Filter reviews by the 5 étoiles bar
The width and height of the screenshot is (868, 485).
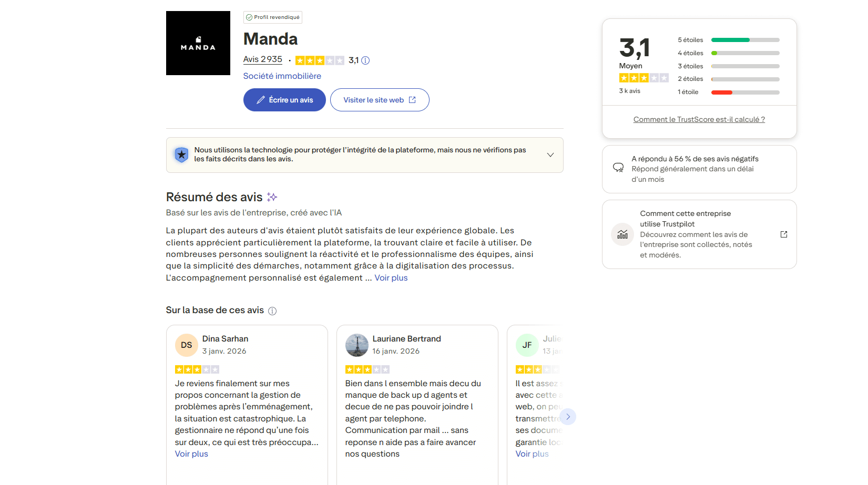[745, 40]
